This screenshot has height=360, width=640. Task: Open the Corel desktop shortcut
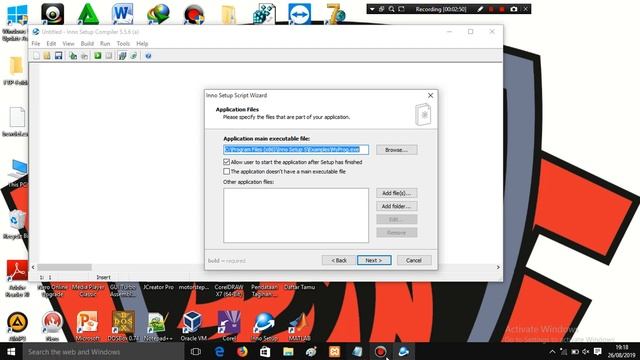coord(229,325)
